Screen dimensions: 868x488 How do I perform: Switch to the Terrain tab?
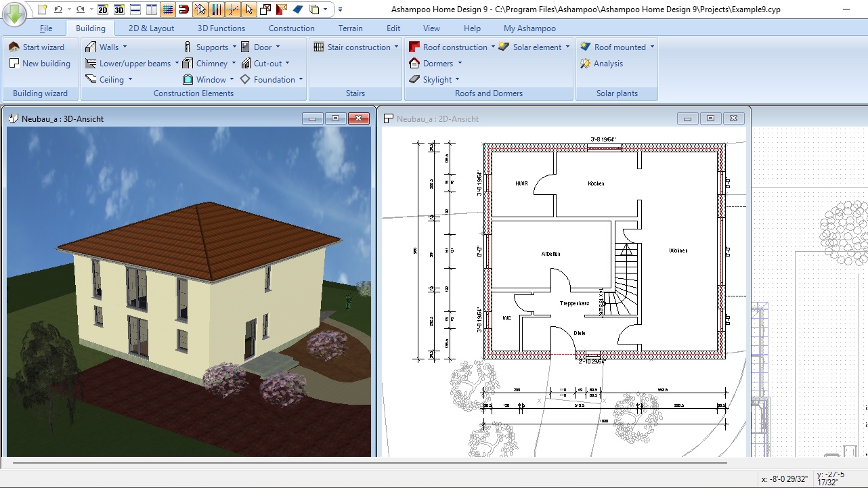(351, 28)
